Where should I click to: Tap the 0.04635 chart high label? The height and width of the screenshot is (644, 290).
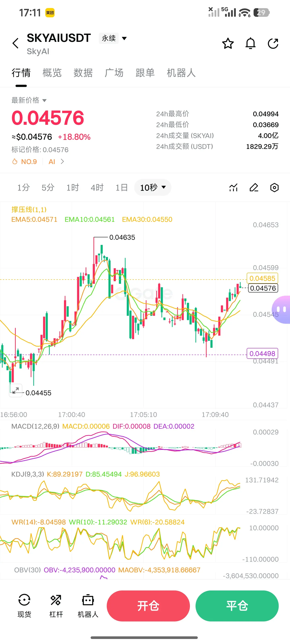(122, 237)
